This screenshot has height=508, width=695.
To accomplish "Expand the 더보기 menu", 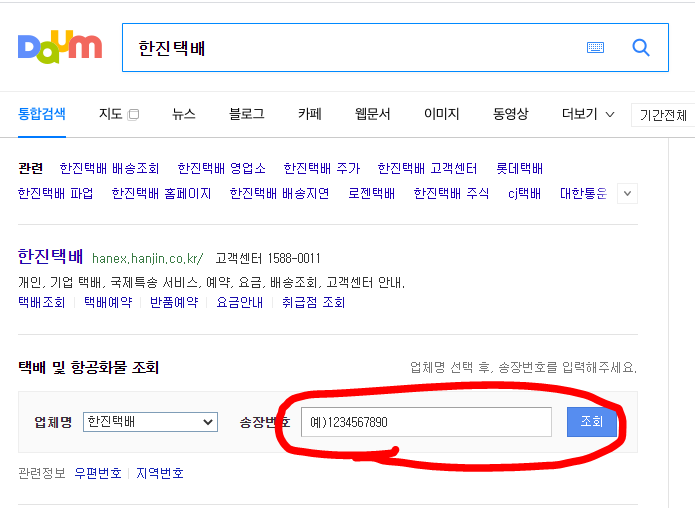I will point(588,114).
